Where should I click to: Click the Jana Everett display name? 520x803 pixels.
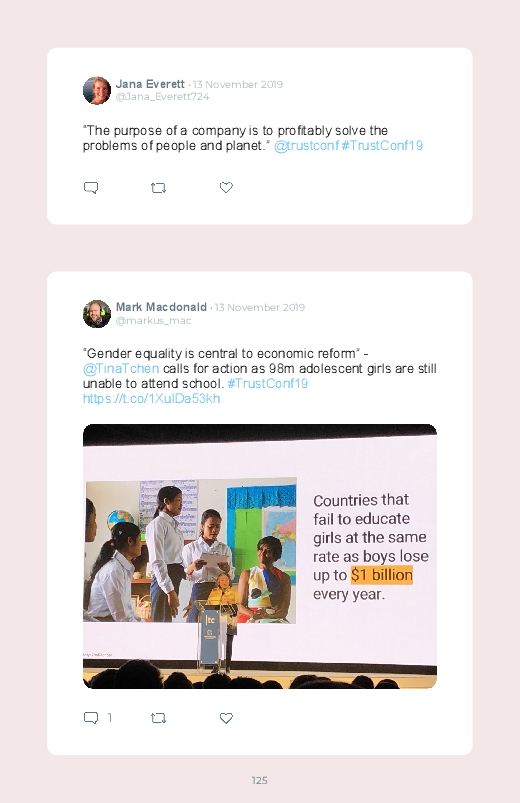(x=150, y=84)
